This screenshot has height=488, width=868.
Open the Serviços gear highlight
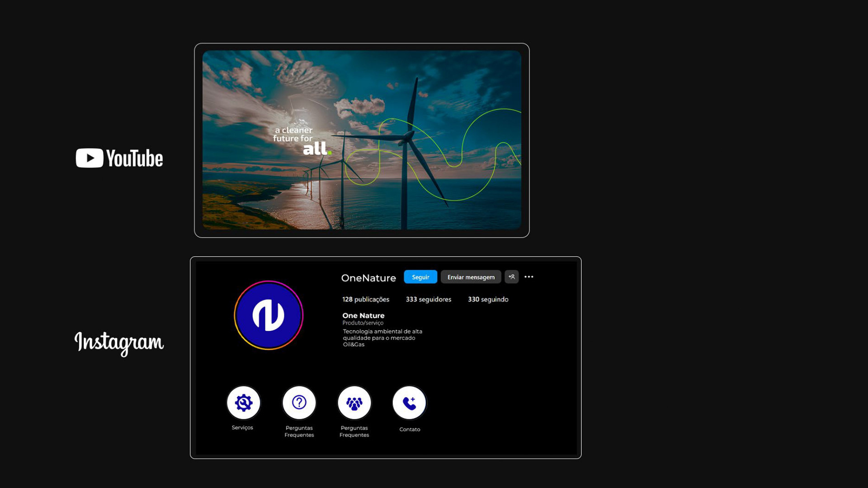tap(244, 403)
